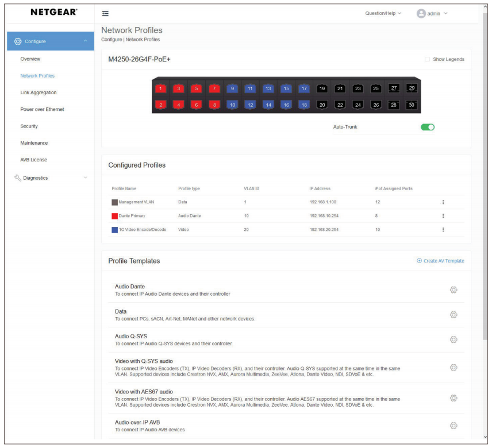
Task: Select switch port 12
Action: [x=250, y=105]
